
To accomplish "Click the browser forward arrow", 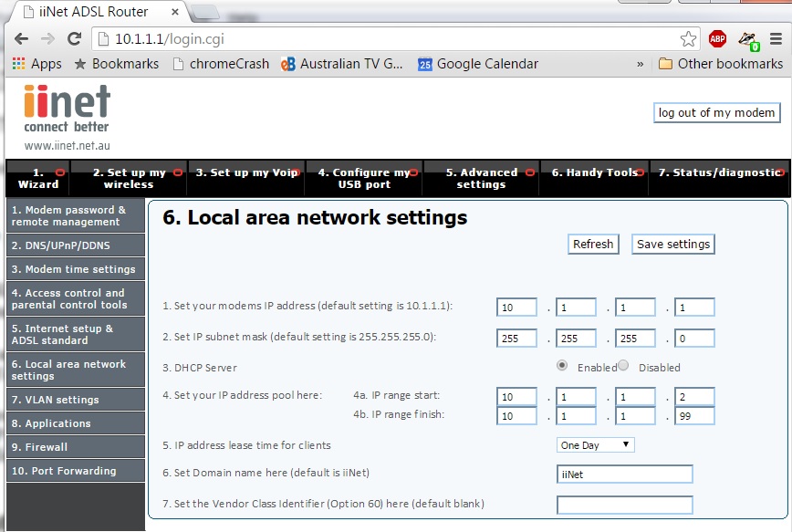I will point(47,39).
